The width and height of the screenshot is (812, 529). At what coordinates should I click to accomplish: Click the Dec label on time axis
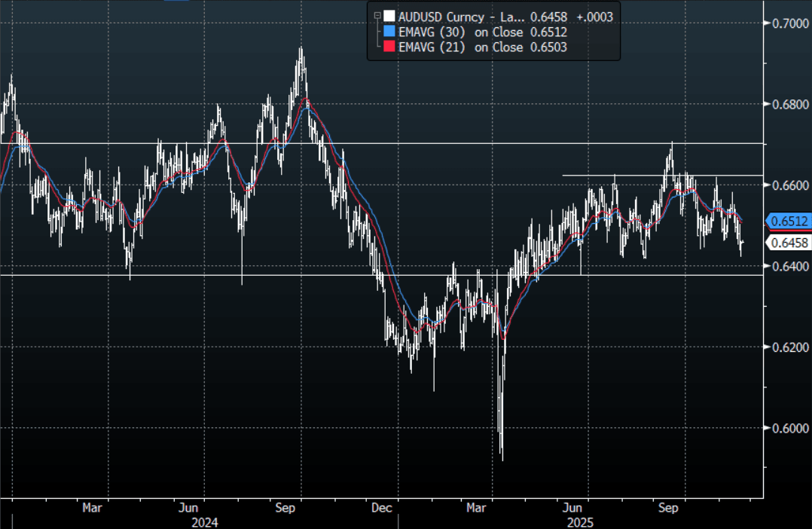tap(383, 508)
